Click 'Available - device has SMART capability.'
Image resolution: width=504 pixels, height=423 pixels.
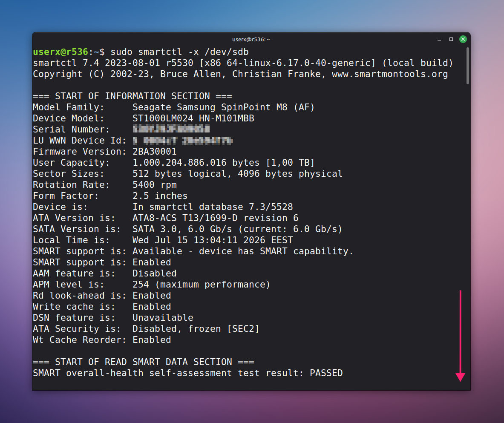(x=243, y=251)
